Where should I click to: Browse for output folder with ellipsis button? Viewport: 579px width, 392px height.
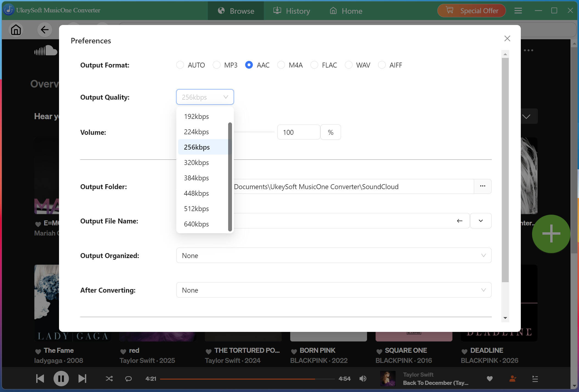tap(482, 186)
